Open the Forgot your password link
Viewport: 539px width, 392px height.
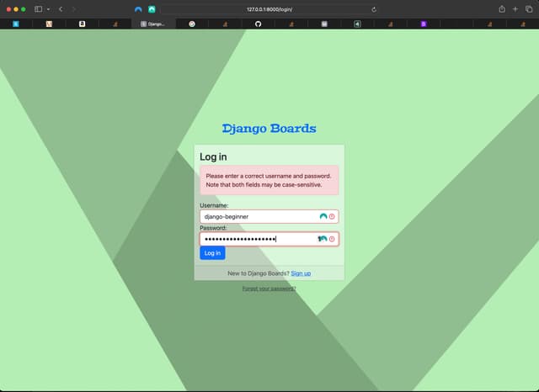269,289
